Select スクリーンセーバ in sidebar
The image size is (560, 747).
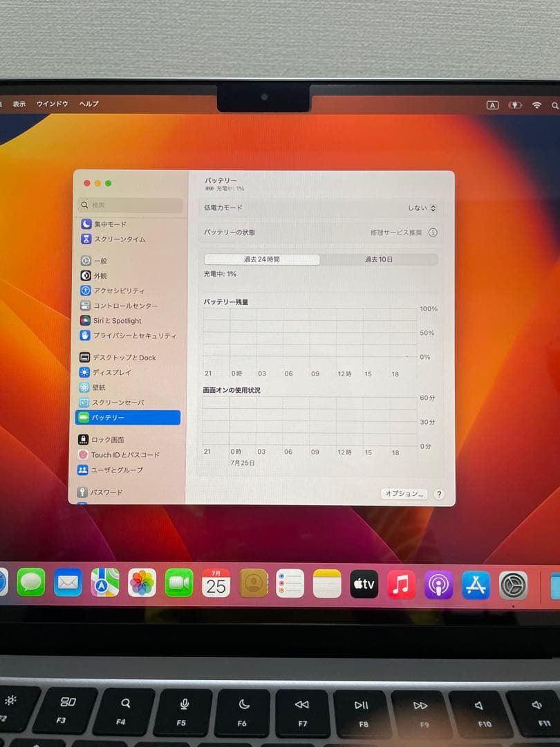[119, 403]
